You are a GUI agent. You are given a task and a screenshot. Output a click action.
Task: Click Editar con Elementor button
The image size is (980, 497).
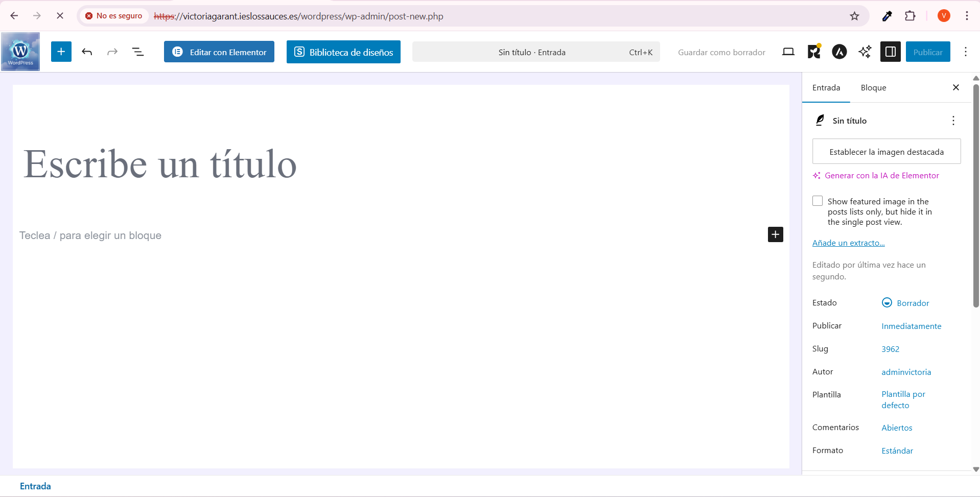click(219, 52)
